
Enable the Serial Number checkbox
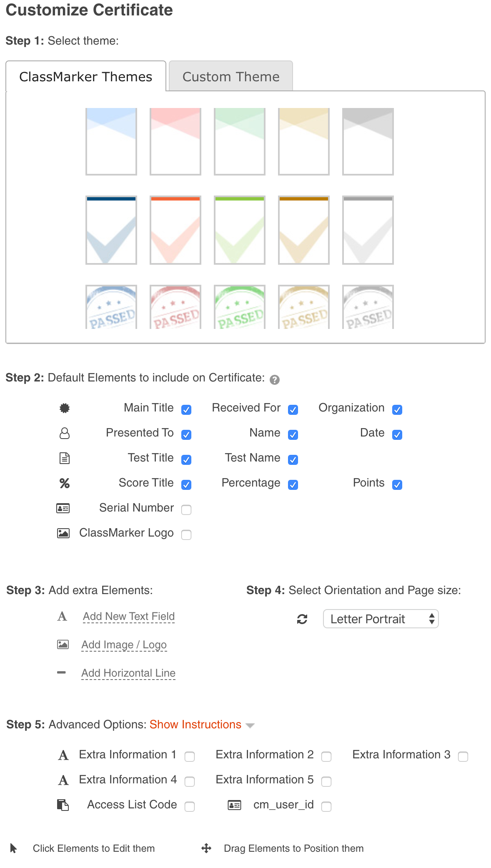[186, 509]
